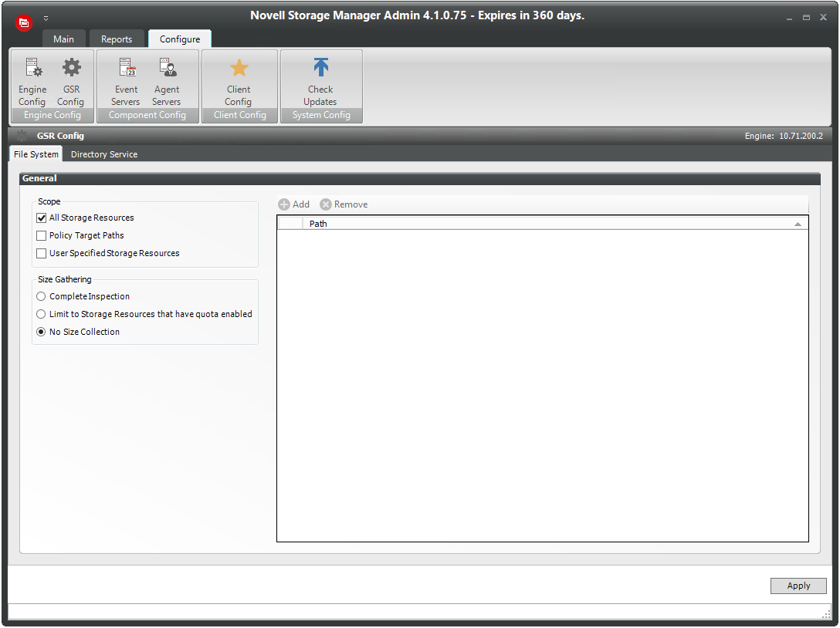Switch to the Directory Service tab

pos(104,154)
